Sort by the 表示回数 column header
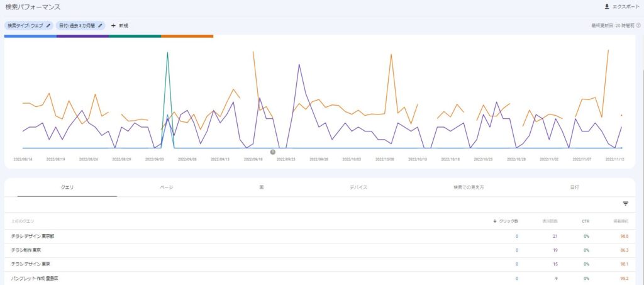 click(x=550, y=221)
